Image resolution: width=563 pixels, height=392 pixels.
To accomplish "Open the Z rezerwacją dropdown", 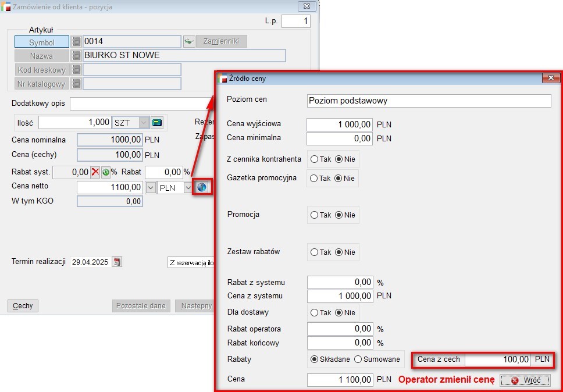I will 191,262.
